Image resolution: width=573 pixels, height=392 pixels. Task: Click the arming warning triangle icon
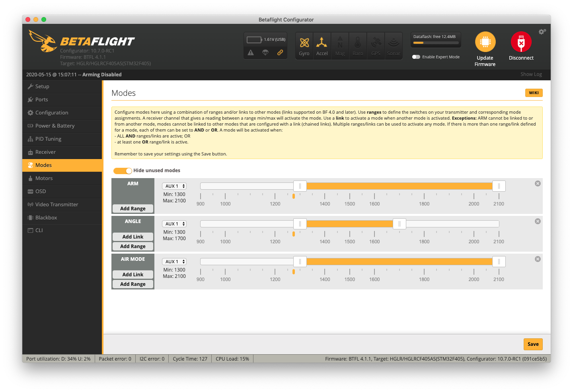pyautogui.click(x=251, y=52)
